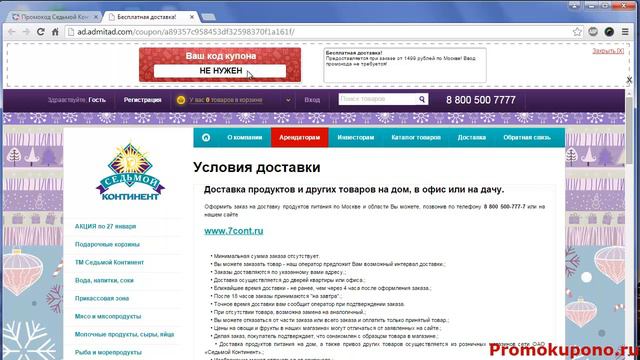Click the yellow cart basket icon
640x360 pixels.
click(x=181, y=100)
